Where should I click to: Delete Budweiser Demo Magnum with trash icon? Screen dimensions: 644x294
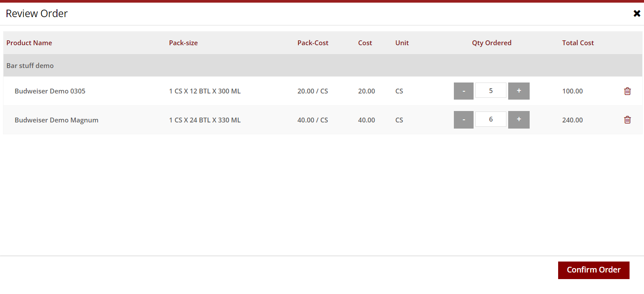pos(627,120)
